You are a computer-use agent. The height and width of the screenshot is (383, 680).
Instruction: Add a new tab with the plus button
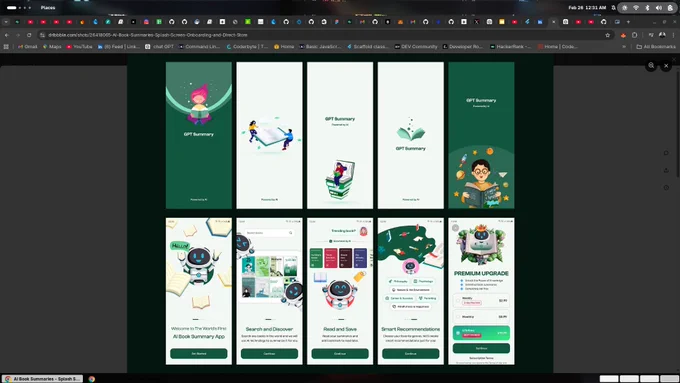628,22
